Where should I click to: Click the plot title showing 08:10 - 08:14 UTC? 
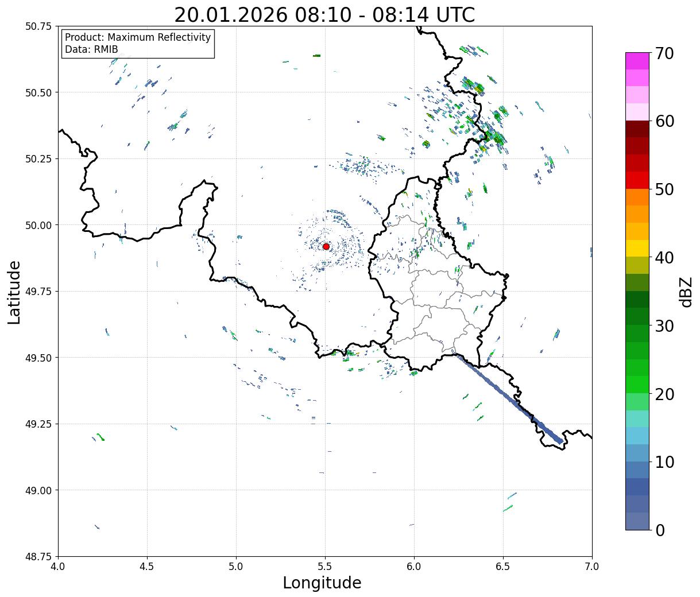[x=324, y=15]
